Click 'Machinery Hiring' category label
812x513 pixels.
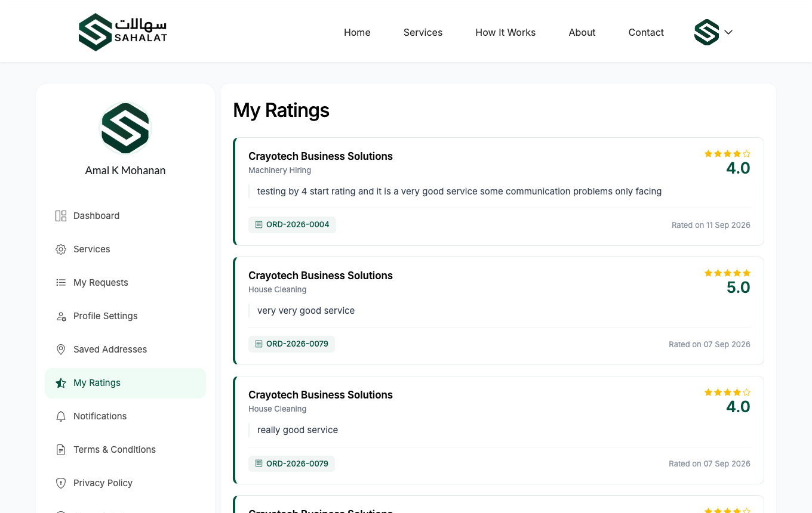pos(279,171)
